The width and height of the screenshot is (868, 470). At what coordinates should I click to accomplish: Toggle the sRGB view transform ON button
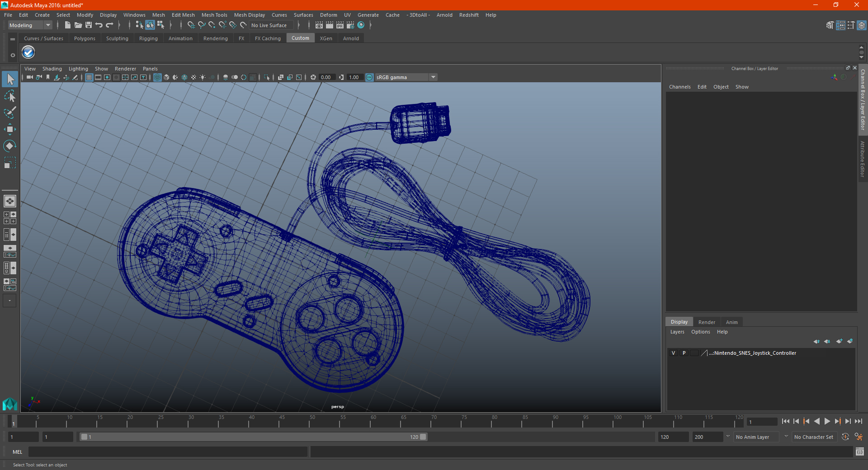click(369, 77)
